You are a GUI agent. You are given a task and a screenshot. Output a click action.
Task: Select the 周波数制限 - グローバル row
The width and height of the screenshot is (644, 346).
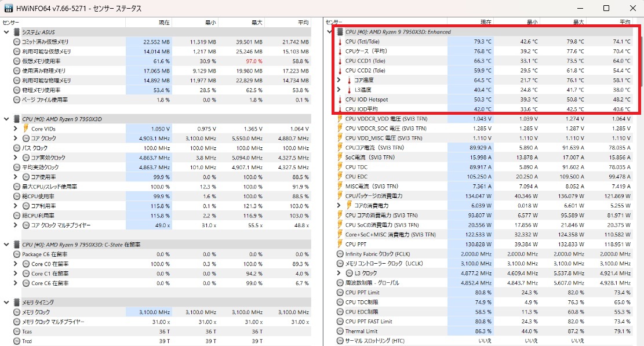483,283
